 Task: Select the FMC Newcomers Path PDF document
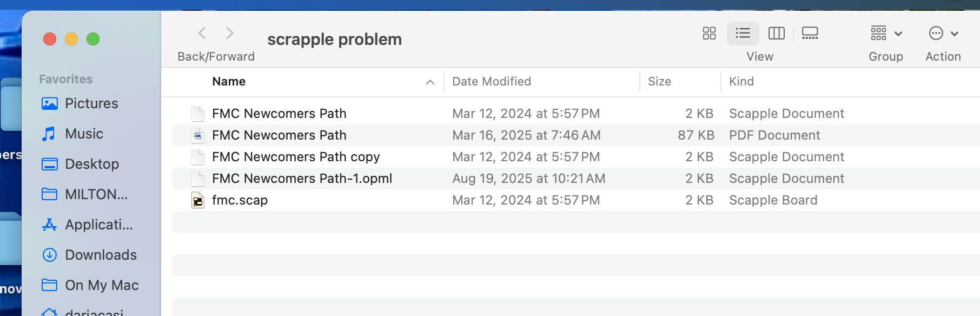(279, 135)
